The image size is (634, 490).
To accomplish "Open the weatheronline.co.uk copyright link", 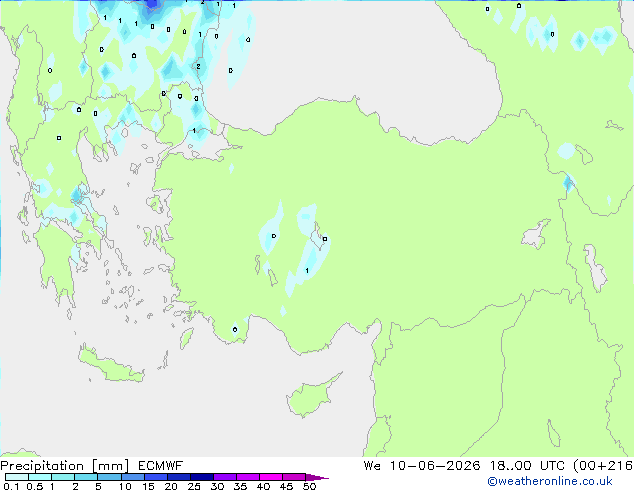I will (549, 481).
